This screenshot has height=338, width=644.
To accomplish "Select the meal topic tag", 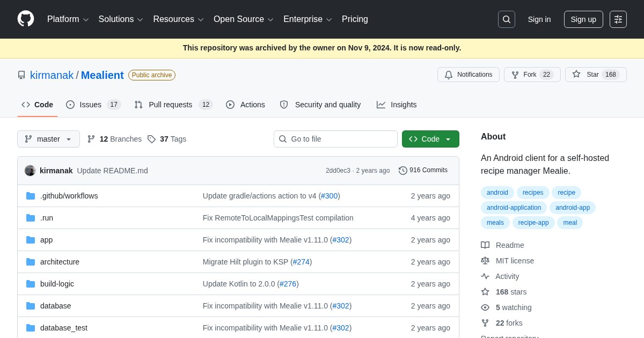I will (x=570, y=223).
